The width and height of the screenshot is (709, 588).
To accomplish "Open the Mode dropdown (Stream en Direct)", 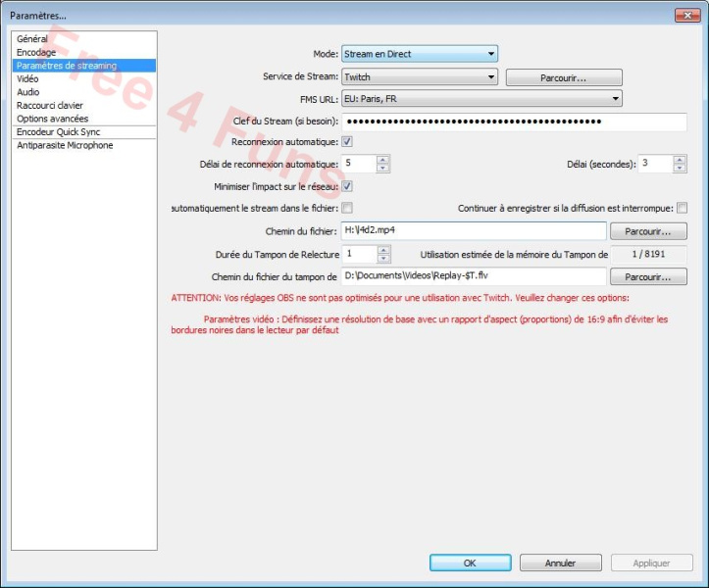I will pyautogui.click(x=419, y=54).
